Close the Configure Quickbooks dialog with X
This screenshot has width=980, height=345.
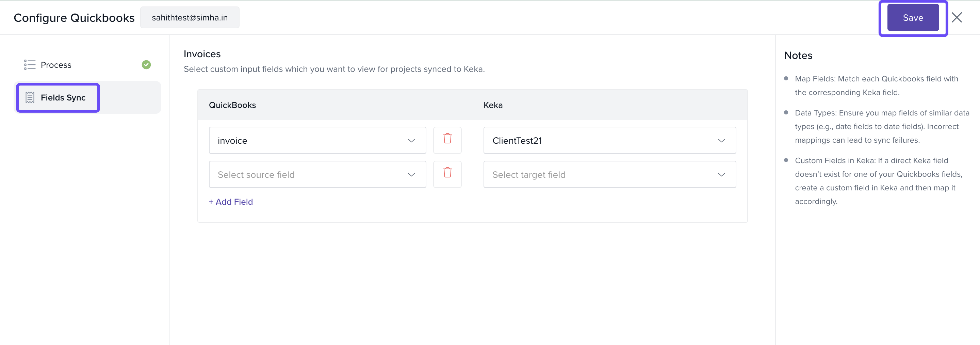[x=957, y=17]
